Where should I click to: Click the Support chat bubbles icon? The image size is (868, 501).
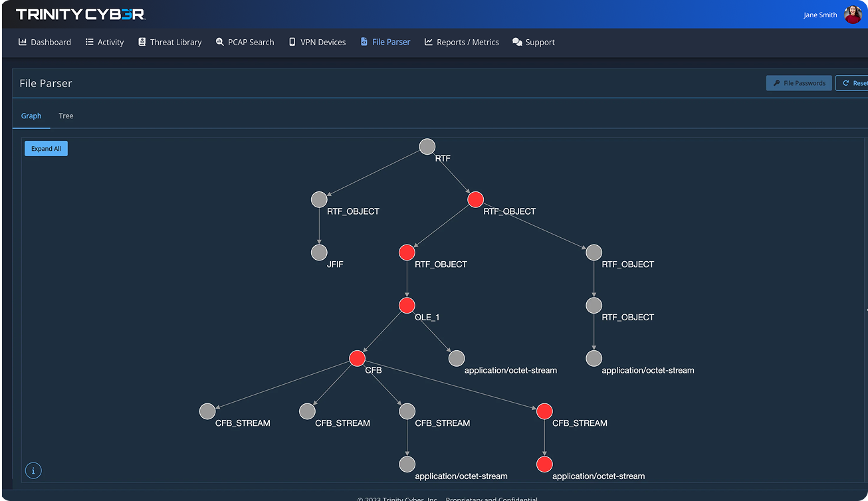point(517,42)
